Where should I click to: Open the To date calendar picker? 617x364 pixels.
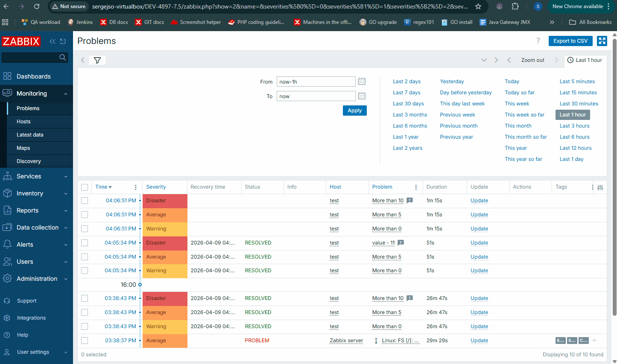[362, 96]
